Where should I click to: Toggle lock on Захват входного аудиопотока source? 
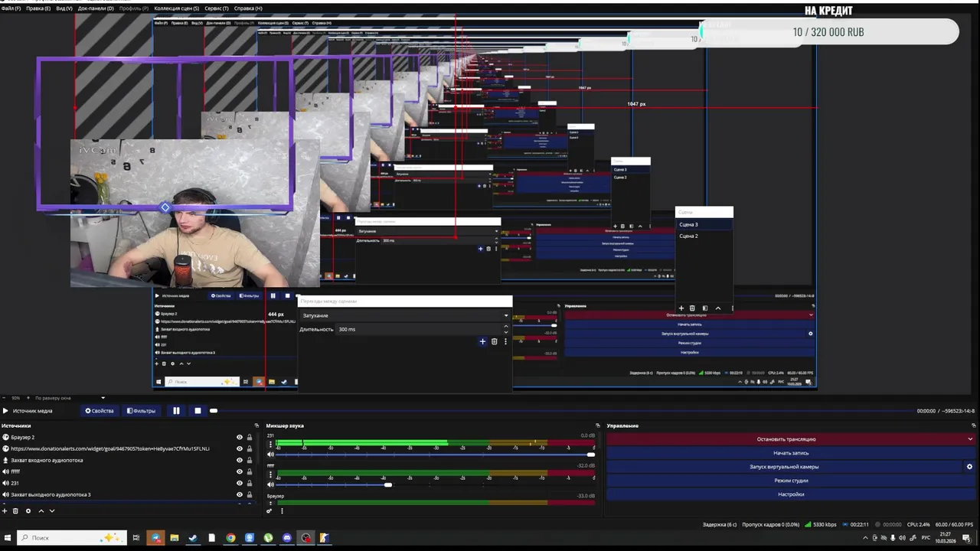[x=250, y=461]
